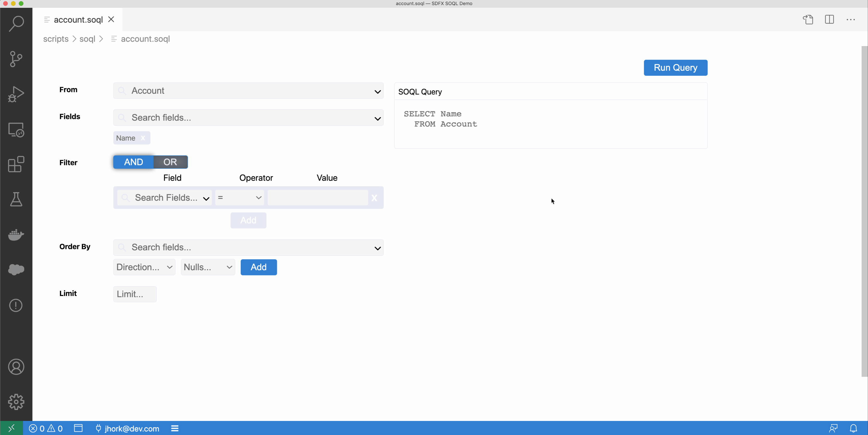Select the AND filter toggle
Viewport: 868px width, 435px height.
pos(133,162)
